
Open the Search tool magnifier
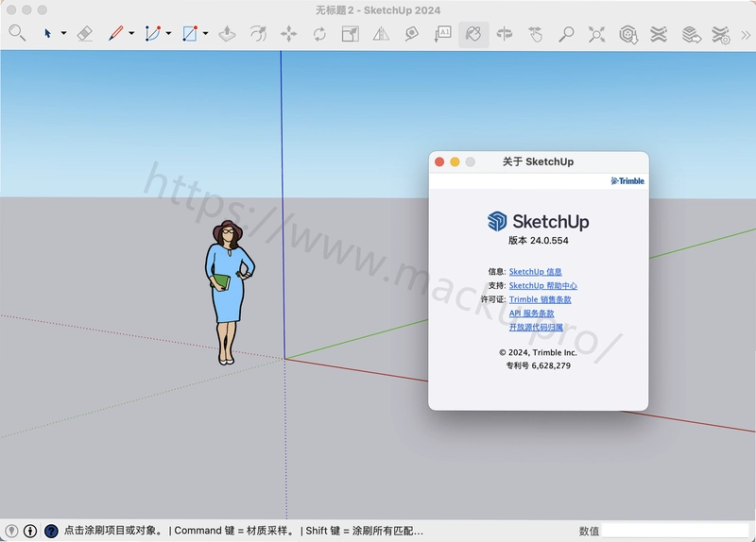pyautogui.click(x=17, y=33)
